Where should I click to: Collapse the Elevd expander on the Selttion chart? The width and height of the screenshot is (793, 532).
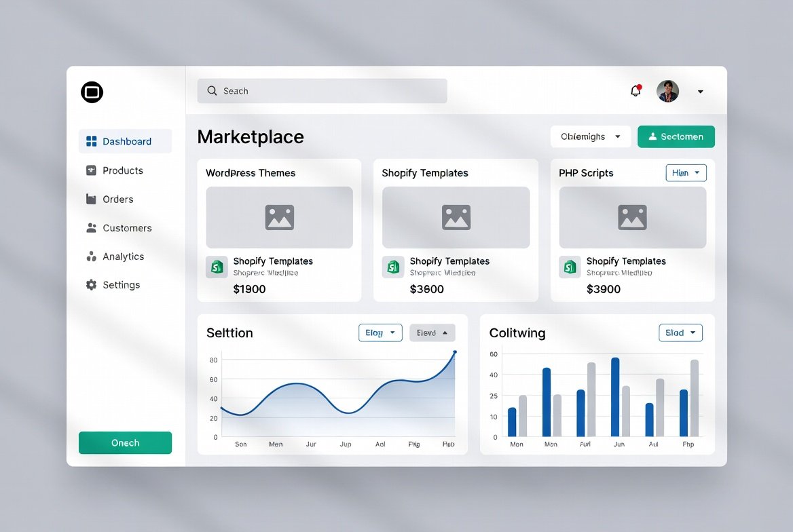(x=432, y=332)
